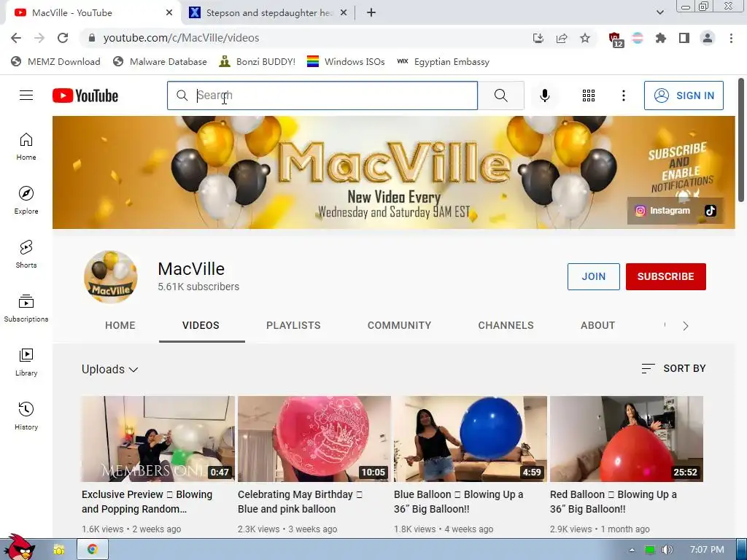This screenshot has width=747, height=560.
Task: Share this page from address bar
Action: 562,38
